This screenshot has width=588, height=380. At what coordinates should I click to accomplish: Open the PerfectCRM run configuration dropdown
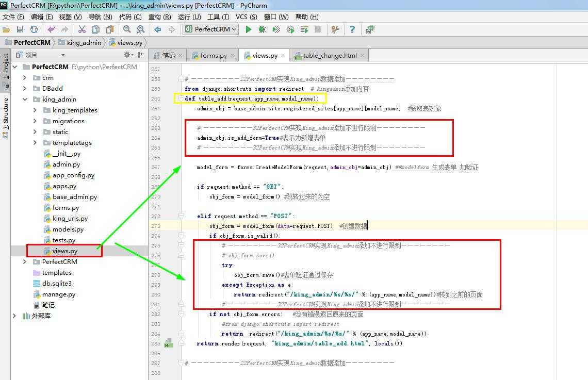click(211, 29)
